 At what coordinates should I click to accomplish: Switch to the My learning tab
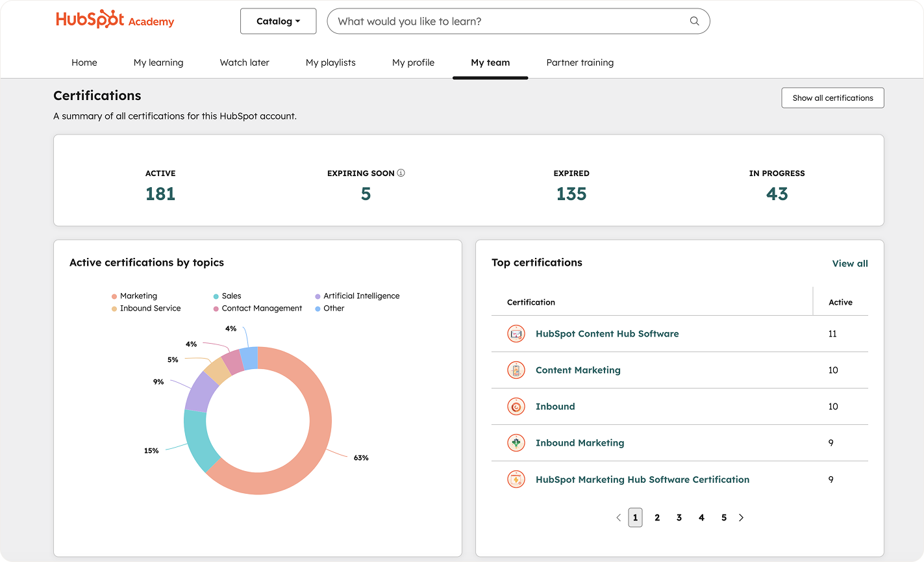pos(158,62)
